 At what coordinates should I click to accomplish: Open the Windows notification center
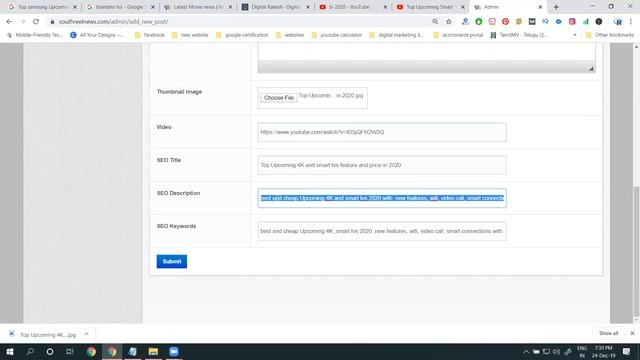click(627, 351)
